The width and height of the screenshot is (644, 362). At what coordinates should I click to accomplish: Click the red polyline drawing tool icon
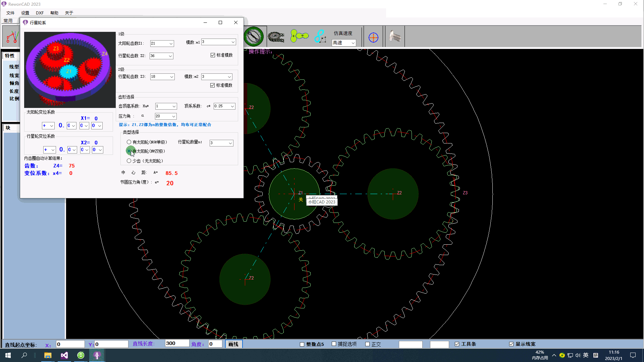click(x=12, y=37)
